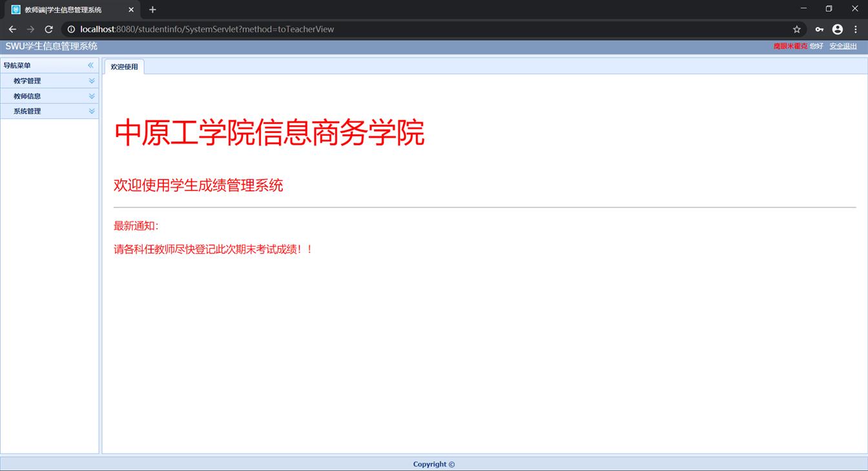Close the 教师端|学生信息管理系统 browser tab

click(x=131, y=10)
